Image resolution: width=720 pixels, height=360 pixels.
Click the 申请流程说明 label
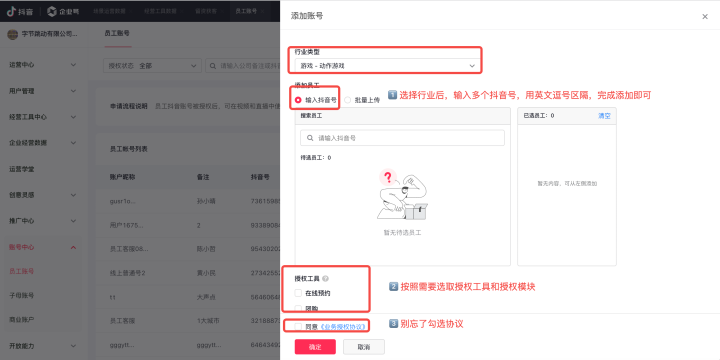pyautogui.click(x=129, y=106)
